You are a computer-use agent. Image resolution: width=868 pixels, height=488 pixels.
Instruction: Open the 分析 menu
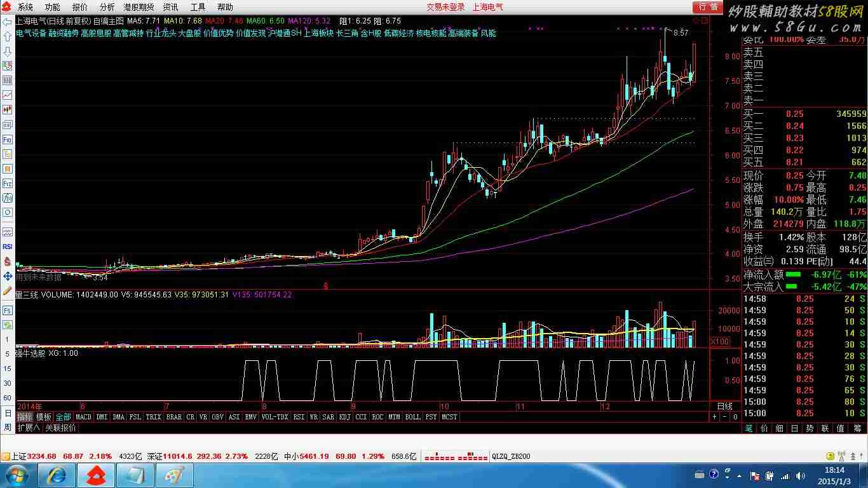click(107, 7)
